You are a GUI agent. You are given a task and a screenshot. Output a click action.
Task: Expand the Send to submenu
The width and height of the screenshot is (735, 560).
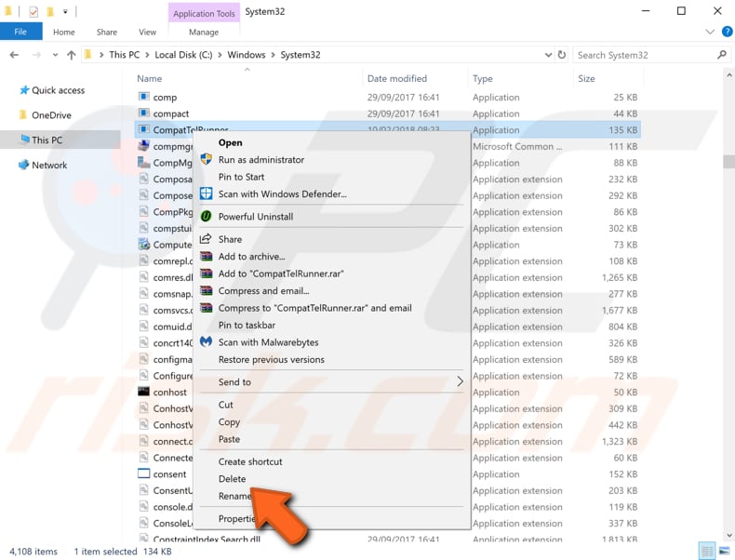point(332,382)
